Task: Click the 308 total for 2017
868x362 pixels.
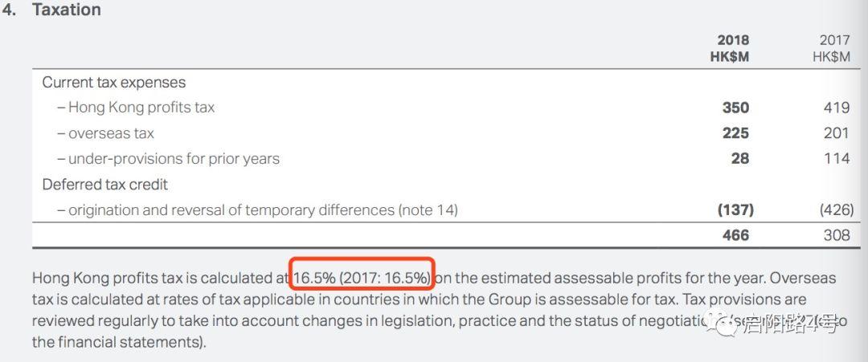Action: pyautogui.click(x=837, y=235)
